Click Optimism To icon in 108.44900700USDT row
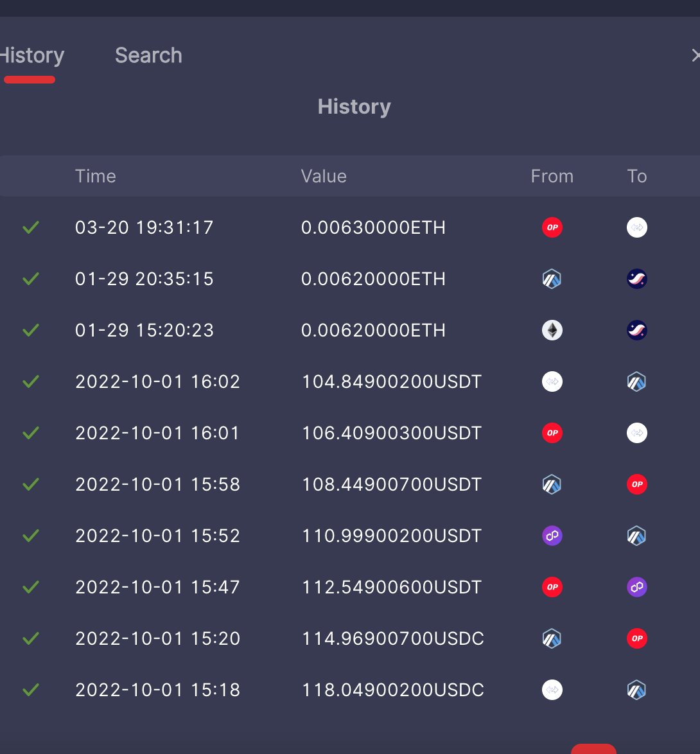The height and width of the screenshot is (754, 700). (636, 484)
